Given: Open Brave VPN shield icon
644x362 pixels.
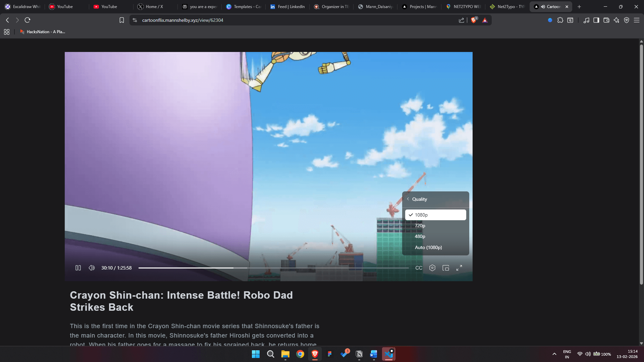Looking at the screenshot, I should 627,20.
